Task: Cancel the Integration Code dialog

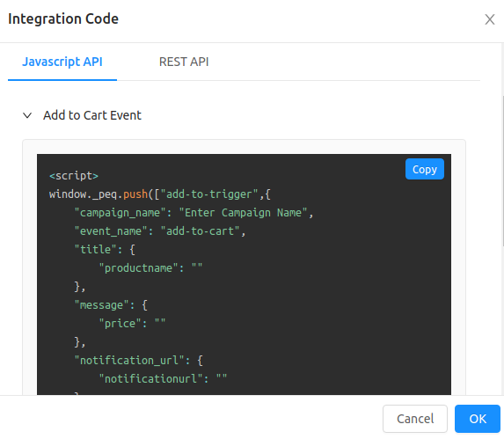Action: coord(415,419)
